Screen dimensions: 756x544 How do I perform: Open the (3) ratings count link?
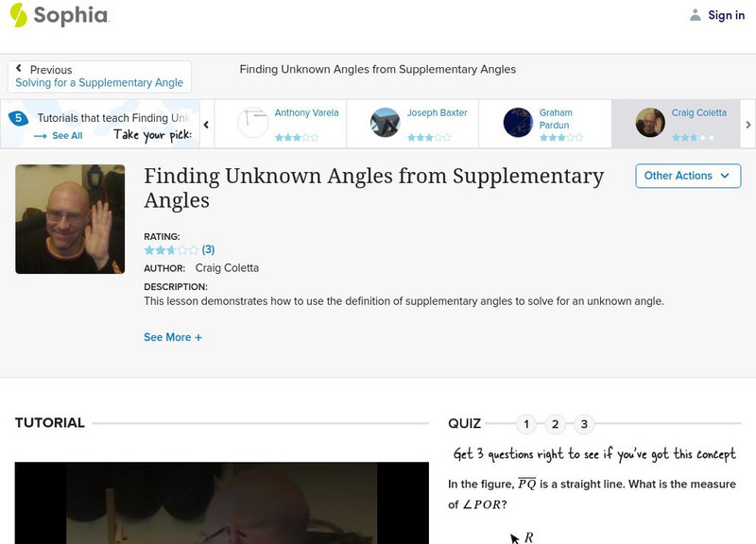pos(208,249)
